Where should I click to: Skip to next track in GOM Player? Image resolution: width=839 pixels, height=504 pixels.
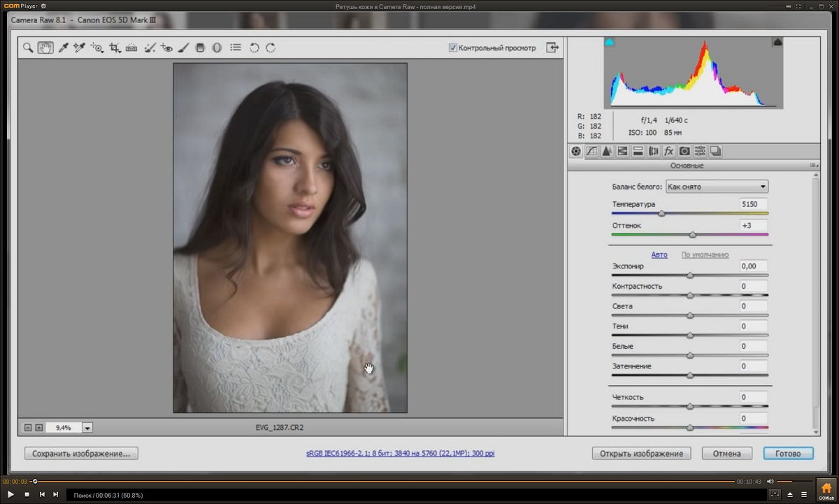point(56,495)
